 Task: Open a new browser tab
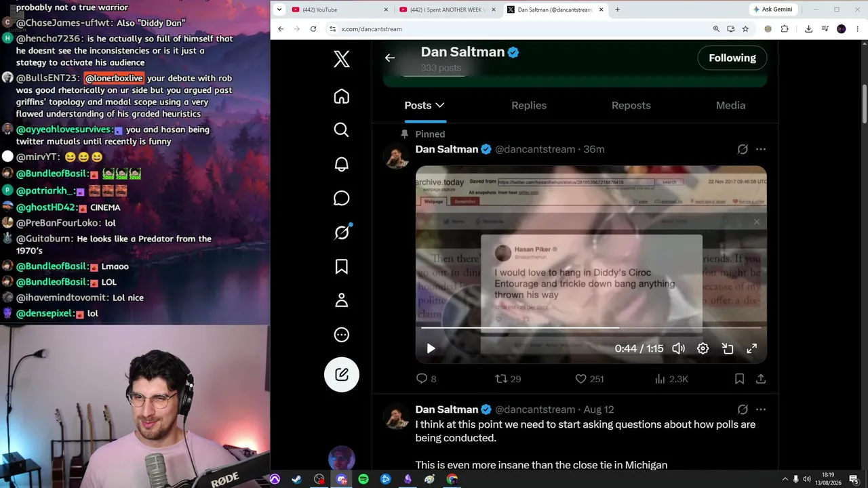[617, 9]
